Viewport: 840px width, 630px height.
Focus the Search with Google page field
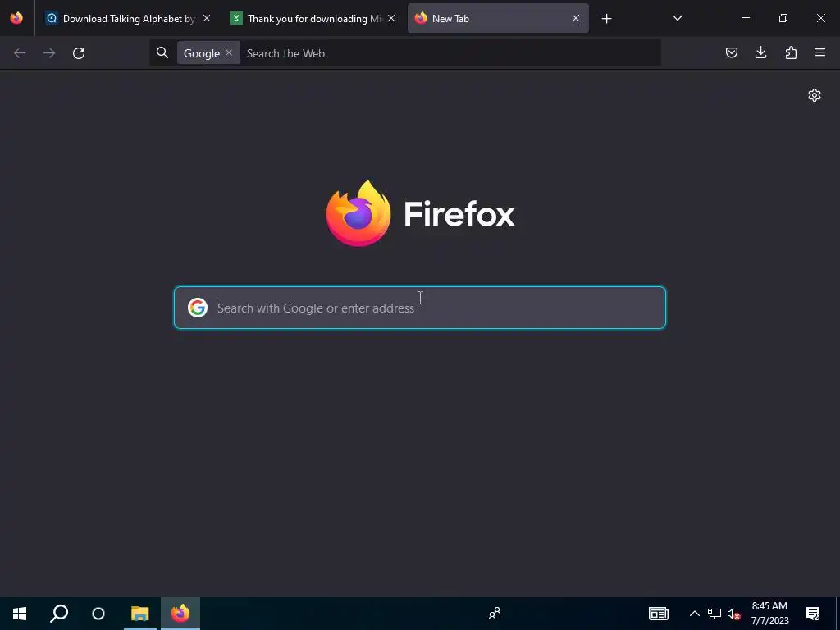420,308
